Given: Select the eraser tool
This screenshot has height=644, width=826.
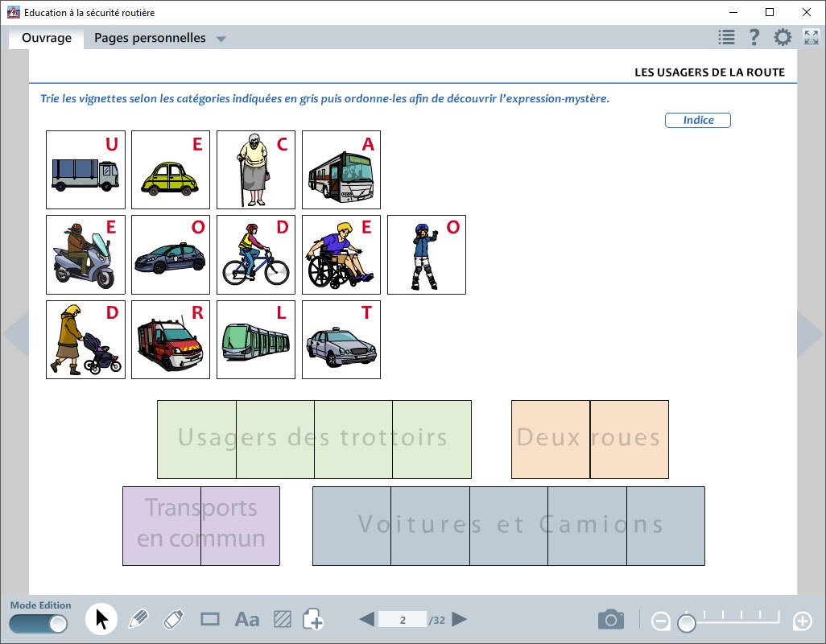Looking at the screenshot, I should coord(173,619).
